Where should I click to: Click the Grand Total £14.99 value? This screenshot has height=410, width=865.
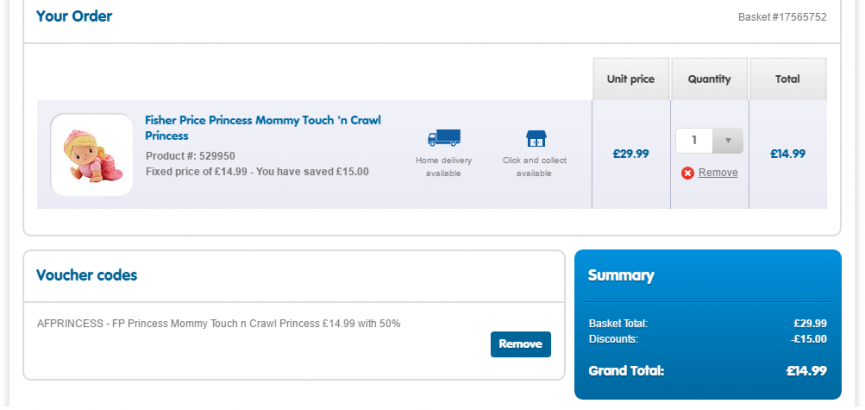coord(807,371)
